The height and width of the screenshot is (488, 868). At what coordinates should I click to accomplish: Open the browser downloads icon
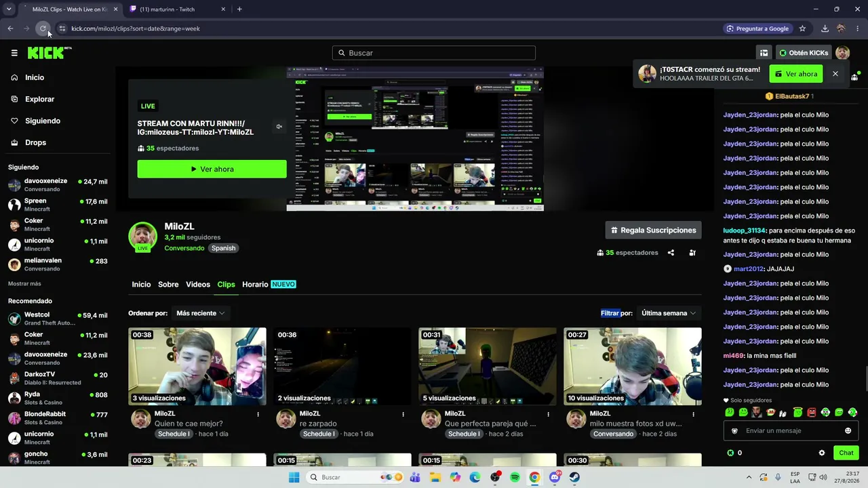(x=825, y=28)
